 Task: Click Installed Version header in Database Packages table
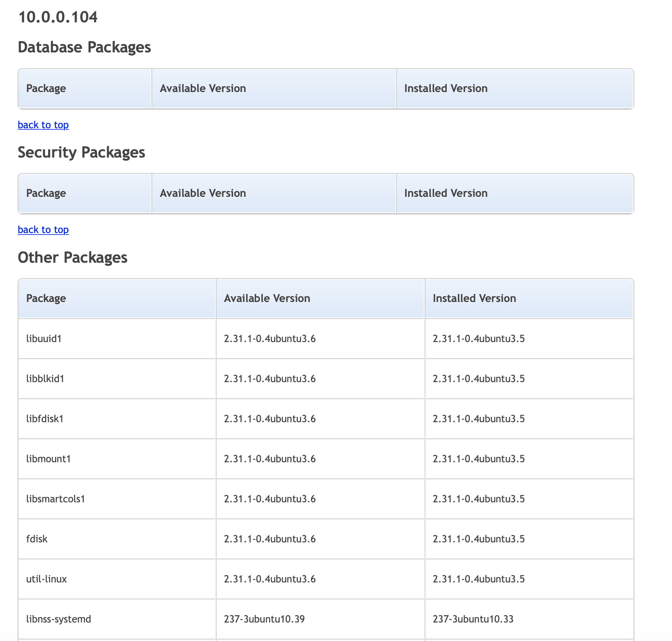tap(515, 88)
